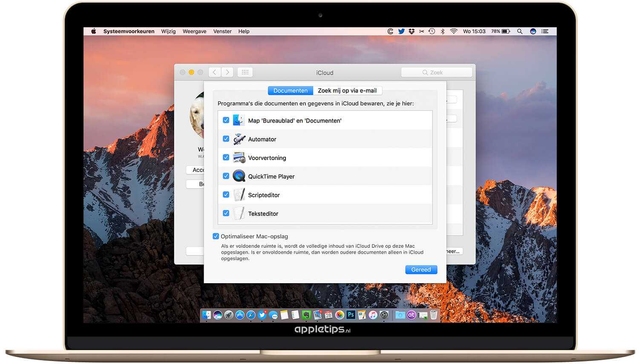
Task: Disable Optimaliseer Mac-opslag checkbox
Action: tap(216, 236)
